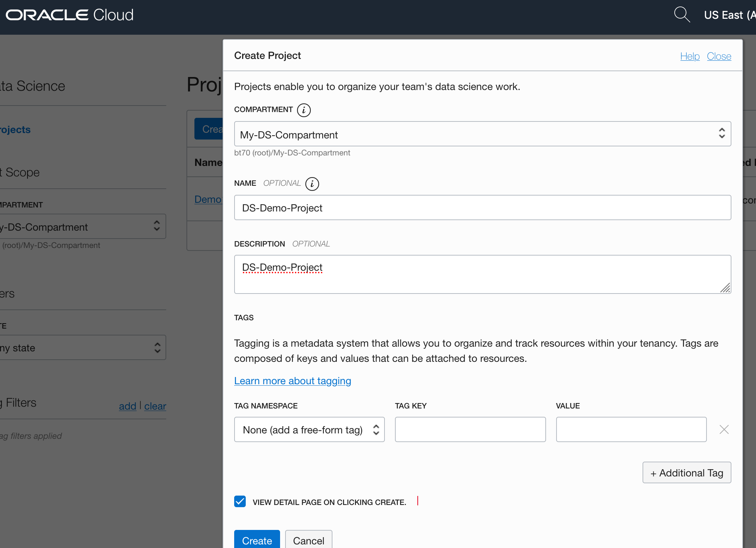Open the Tag Namespace dropdown
This screenshot has width=756, height=548.
pyautogui.click(x=309, y=429)
